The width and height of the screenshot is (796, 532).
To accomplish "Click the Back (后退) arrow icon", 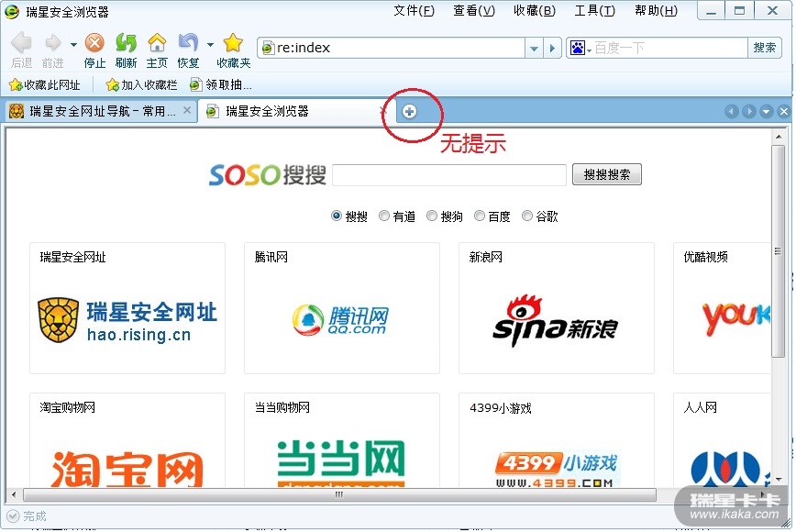I will (21, 43).
